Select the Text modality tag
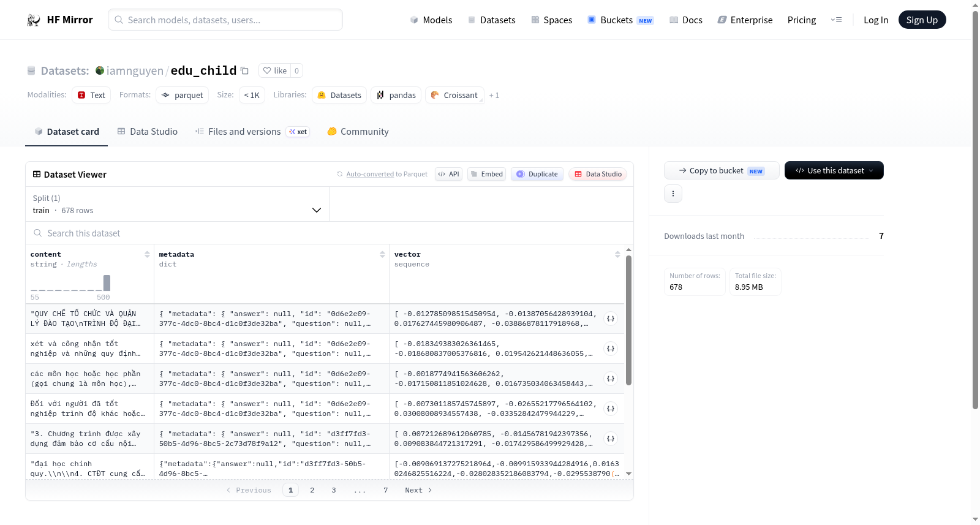980x525 pixels. pyautogui.click(x=91, y=95)
